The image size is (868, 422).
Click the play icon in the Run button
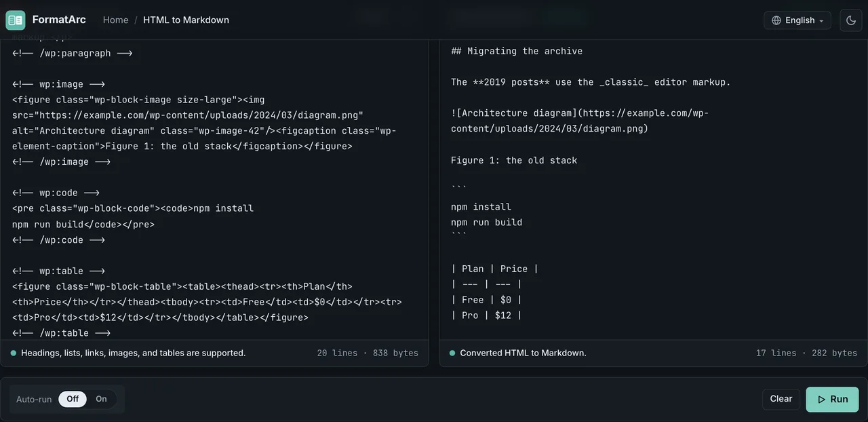[821, 400]
